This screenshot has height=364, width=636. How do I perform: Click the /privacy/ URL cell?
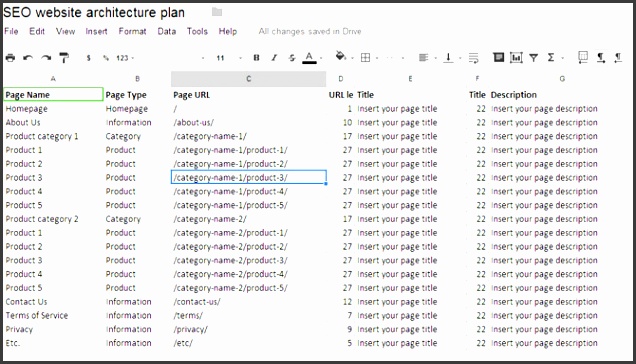(x=249, y=329)
